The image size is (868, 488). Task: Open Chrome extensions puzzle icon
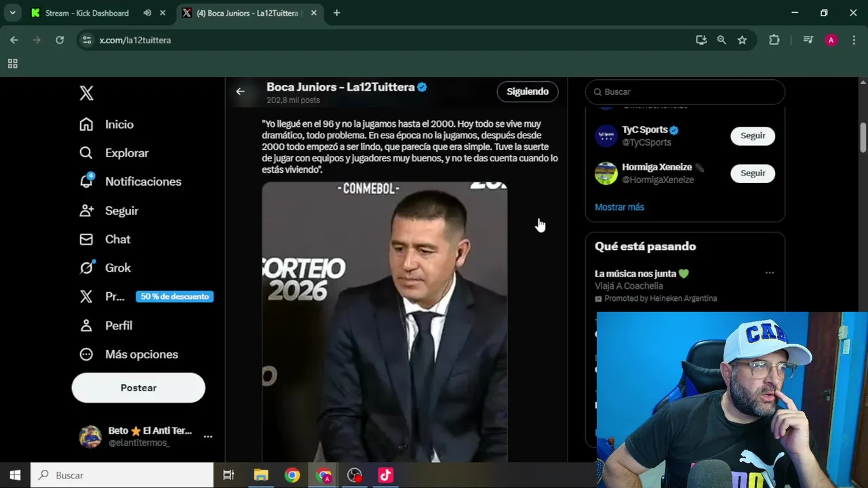pyautogui.click(x=774, y=40)
